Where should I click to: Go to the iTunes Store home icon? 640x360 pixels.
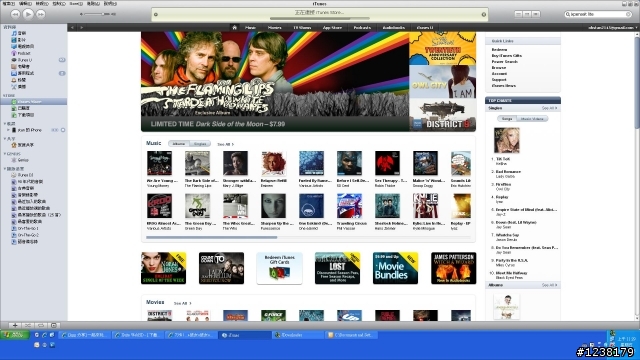234,27
